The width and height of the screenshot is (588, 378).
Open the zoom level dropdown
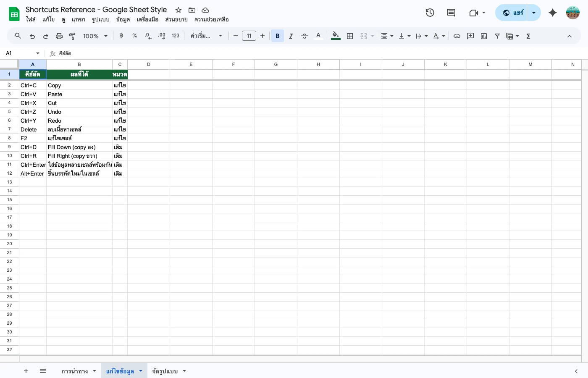95,36
